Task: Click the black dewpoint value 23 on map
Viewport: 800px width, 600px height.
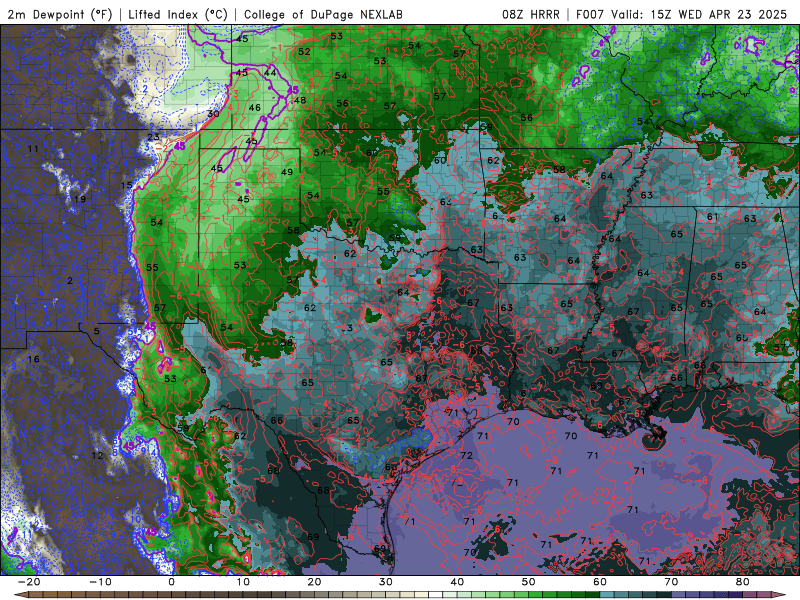Action: pyautogui.click(x=153, y=137)
